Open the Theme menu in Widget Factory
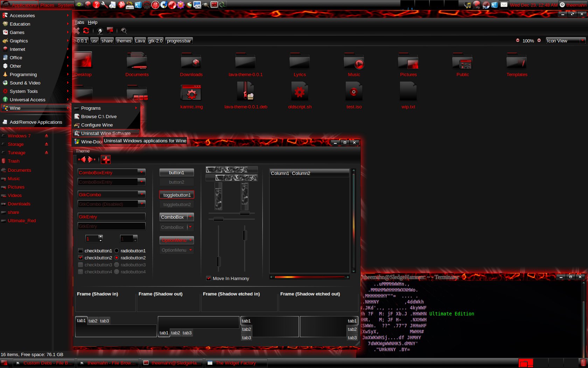The width and height of the screenshot is (588, 368). [83, 151]
